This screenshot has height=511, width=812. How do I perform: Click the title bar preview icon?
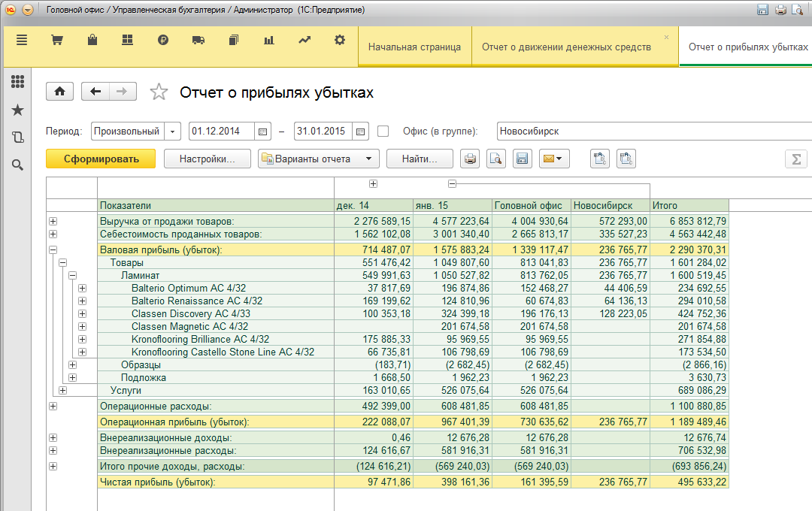click(798, 9)
